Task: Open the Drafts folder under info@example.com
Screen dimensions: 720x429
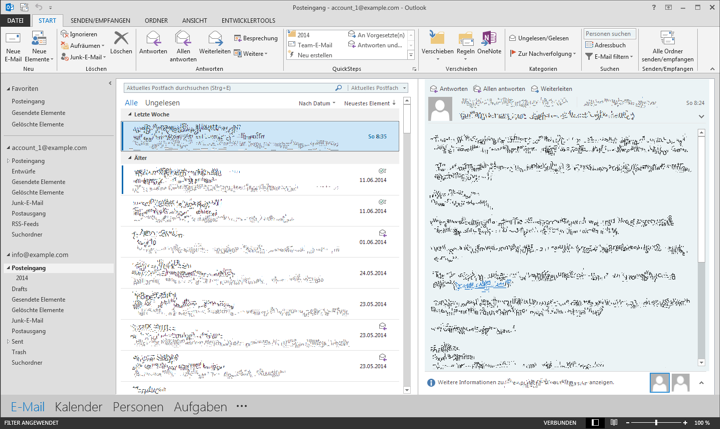Action: point(19,289)
